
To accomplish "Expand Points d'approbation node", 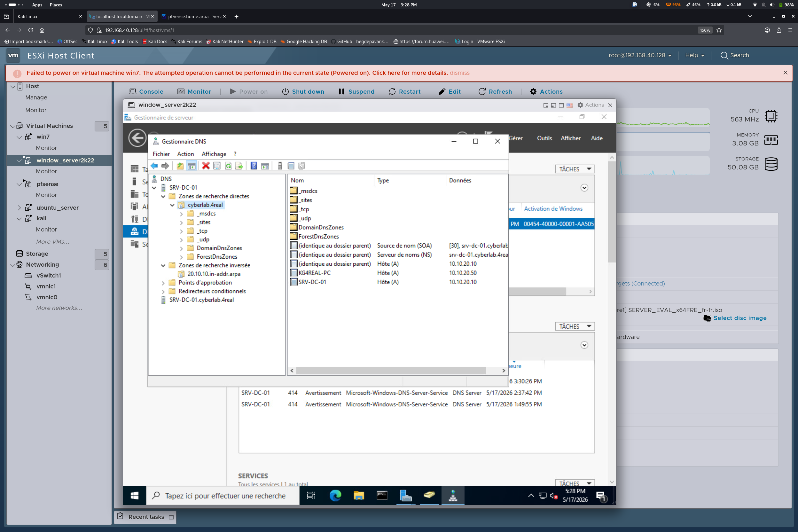I will 163,283.
